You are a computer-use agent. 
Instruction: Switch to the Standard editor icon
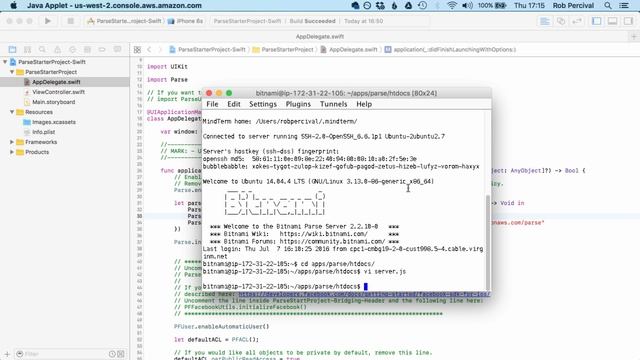tap(544, 21)
